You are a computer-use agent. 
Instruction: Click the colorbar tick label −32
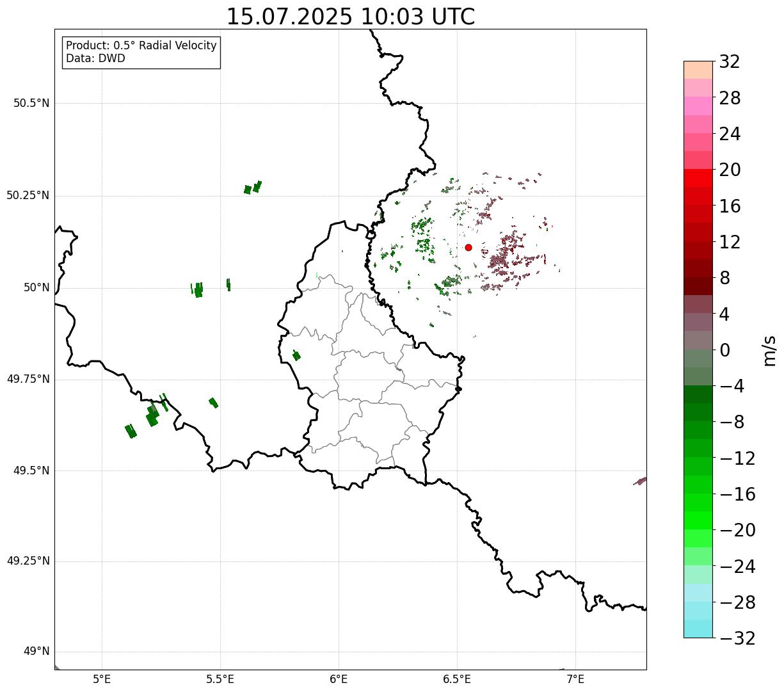(x=737, y=639)
